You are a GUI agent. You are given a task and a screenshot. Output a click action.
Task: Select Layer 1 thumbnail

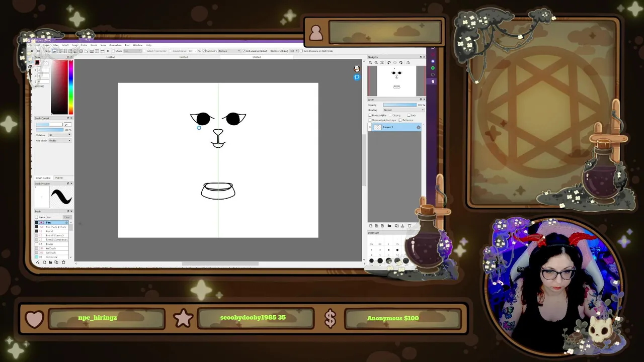[x=378, y=127]
